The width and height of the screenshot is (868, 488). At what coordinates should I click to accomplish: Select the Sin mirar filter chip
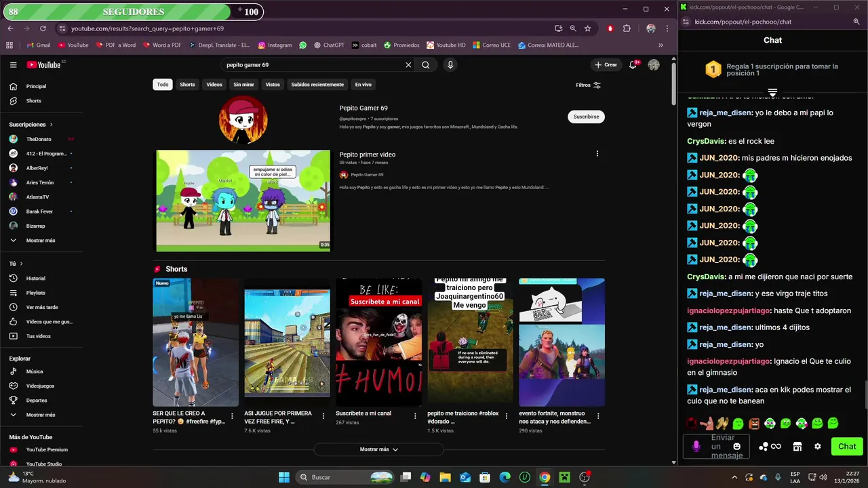(243, 85)
